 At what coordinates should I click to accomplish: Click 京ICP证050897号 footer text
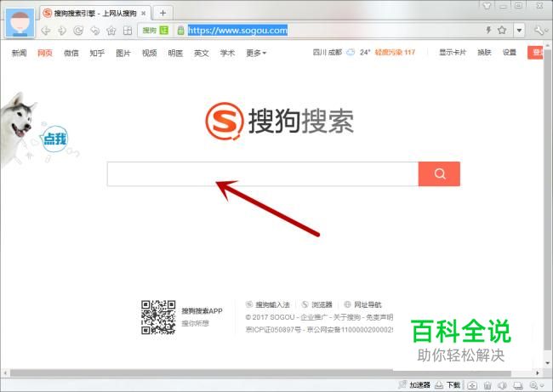(273, 330)
